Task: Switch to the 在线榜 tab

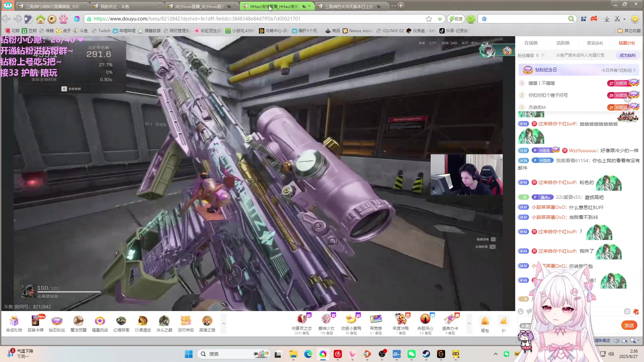Action: (531, 43)
